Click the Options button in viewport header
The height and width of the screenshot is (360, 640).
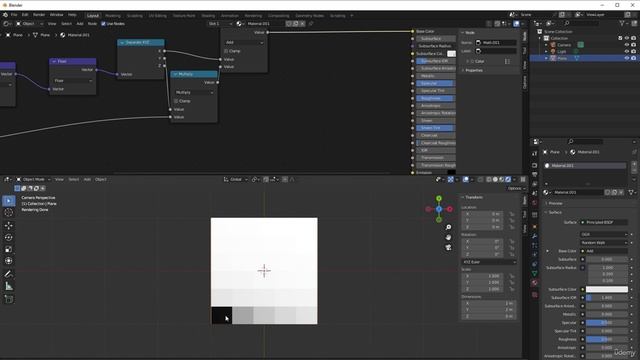(516, 188)
